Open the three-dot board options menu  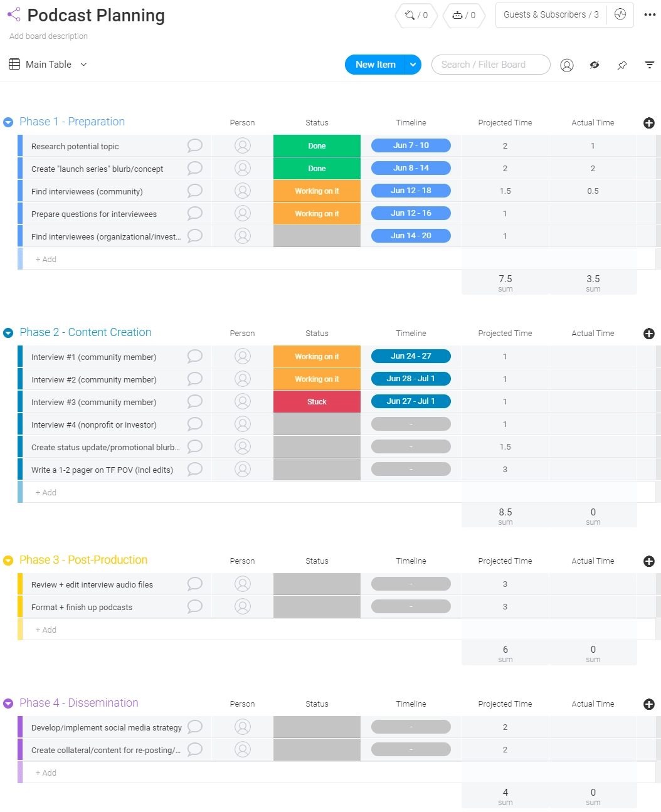pos(649,14)
